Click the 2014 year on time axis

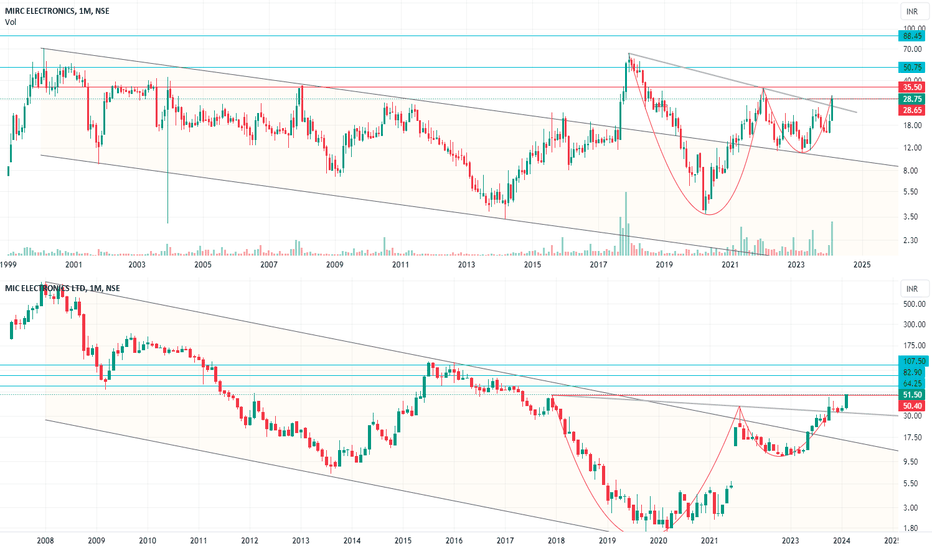352,541
